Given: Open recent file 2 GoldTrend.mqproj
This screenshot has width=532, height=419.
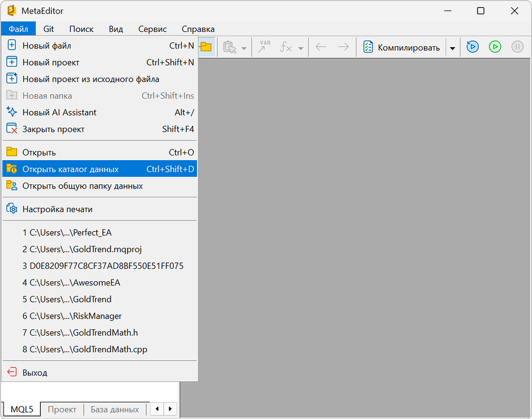Looking at the screenshot, I should (x=100, y=249).
